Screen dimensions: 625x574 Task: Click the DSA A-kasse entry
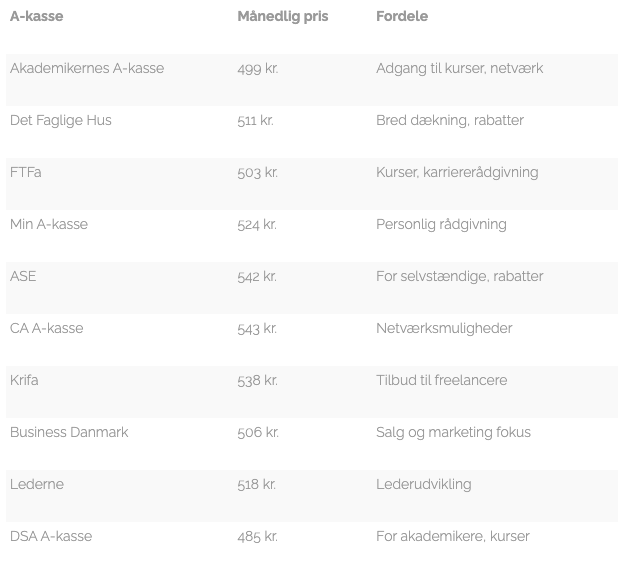51,537
